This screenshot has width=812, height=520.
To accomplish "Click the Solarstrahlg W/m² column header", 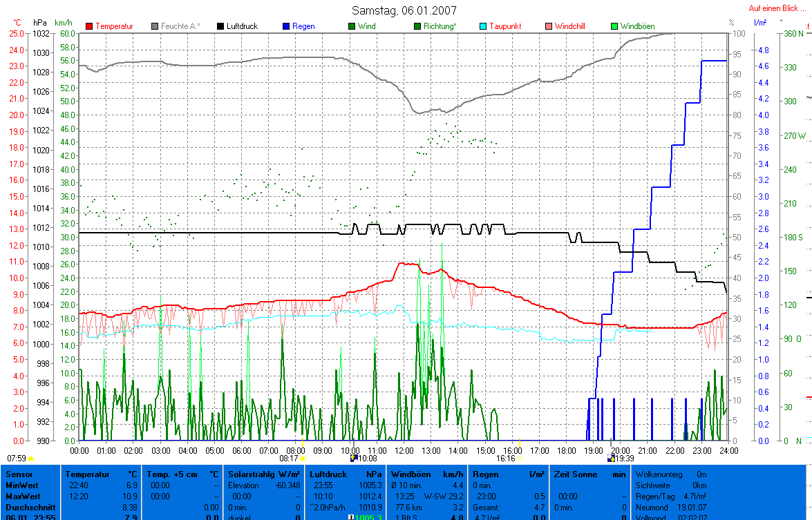I will [265, 474].
